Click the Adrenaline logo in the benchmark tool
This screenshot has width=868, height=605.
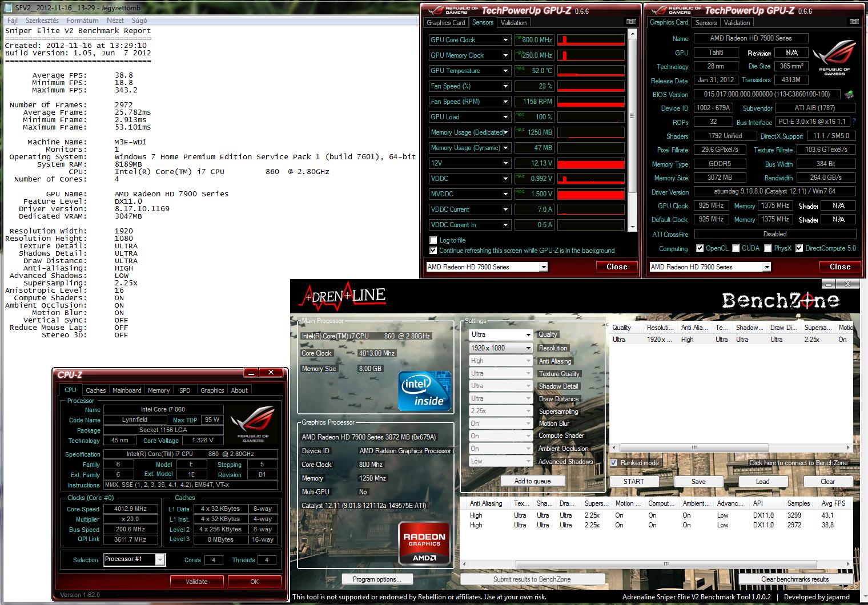(x=341, y=296)
